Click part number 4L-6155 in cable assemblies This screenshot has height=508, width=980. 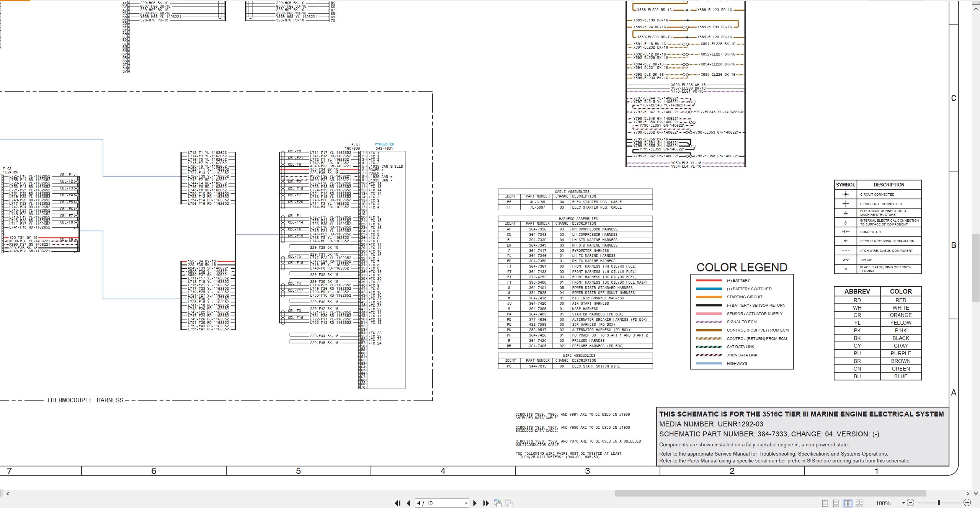point(537,202)
